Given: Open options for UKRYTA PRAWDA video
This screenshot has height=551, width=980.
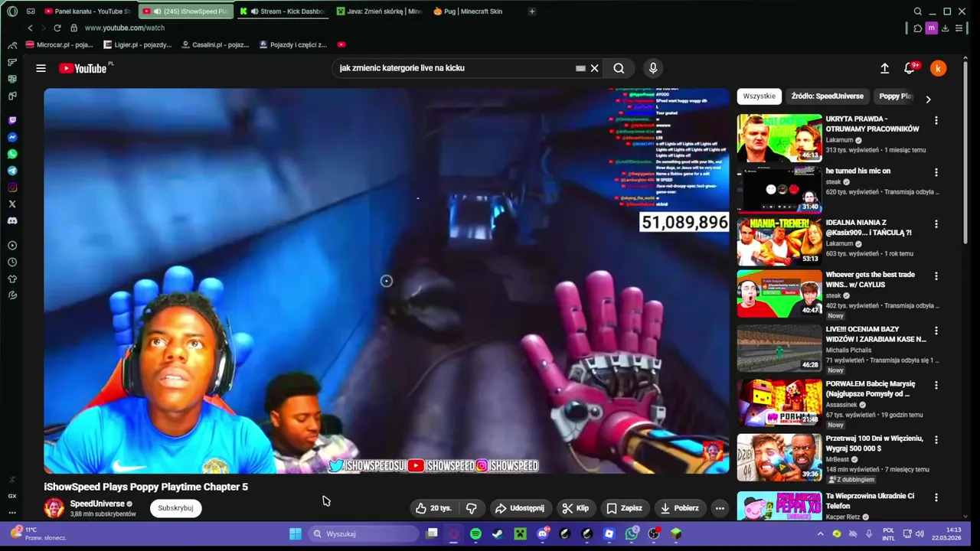Looking at the screenshot, I should pyautogui.click(x=936, y=121).
